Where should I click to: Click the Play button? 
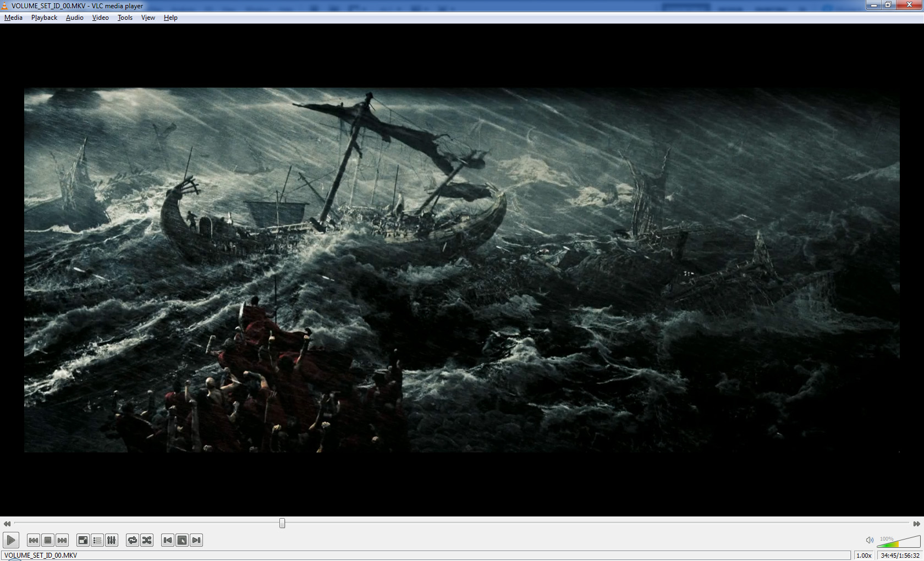click(x=11, y=540)
